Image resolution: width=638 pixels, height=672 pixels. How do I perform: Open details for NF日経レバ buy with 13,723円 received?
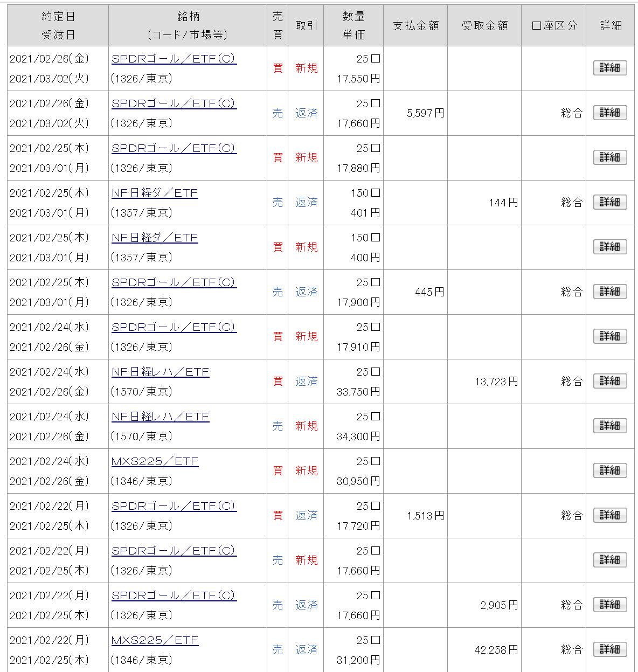point(610,381)
